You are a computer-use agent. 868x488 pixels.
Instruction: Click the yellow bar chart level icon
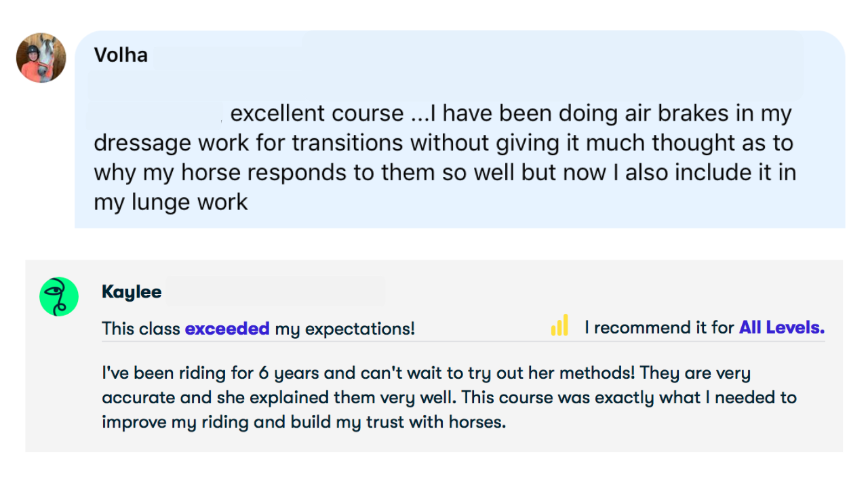click(559, 326)
